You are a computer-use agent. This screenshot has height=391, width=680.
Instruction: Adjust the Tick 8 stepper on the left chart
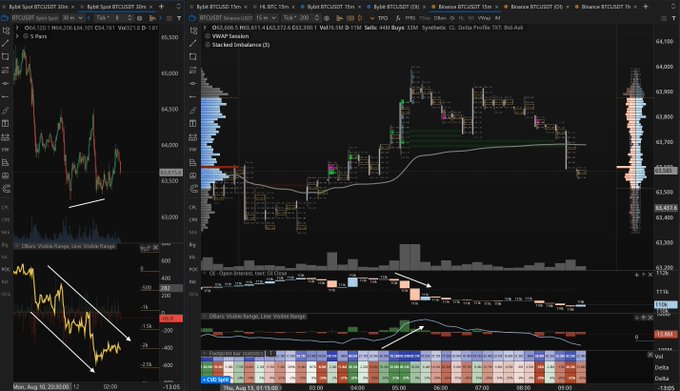coord(129,18)
